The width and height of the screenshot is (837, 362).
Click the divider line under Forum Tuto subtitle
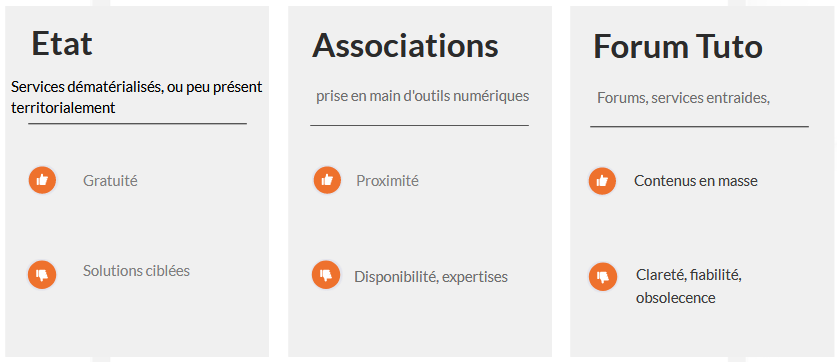699,127
